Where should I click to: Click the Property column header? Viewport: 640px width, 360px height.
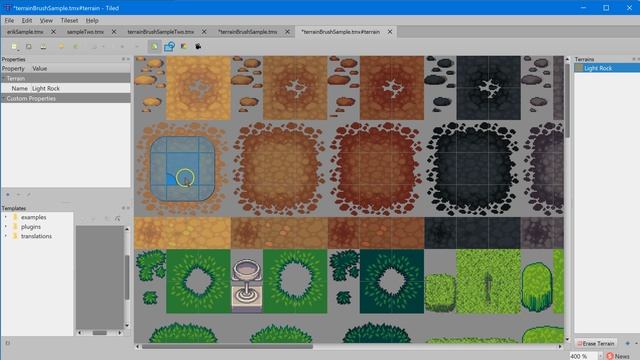tap(13, 69)
